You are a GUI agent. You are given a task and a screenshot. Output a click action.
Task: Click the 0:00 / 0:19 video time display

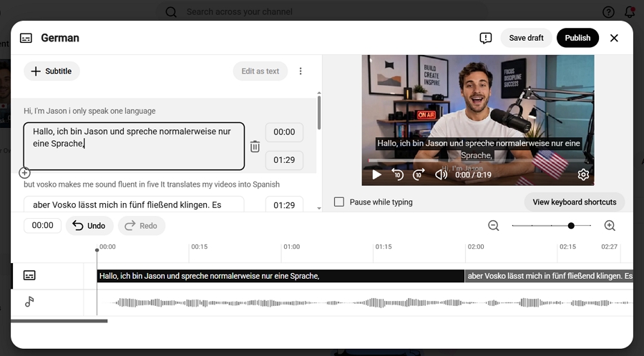[473, 174]
